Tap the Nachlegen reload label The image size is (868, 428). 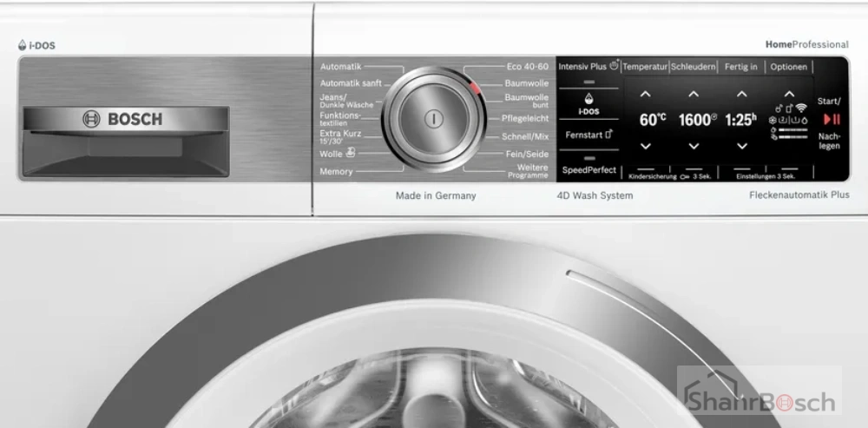[829, 142]
